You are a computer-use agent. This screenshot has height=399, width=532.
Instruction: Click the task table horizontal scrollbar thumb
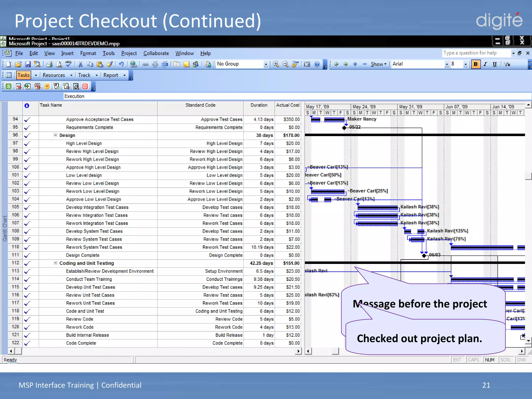[x=18, y=351]
